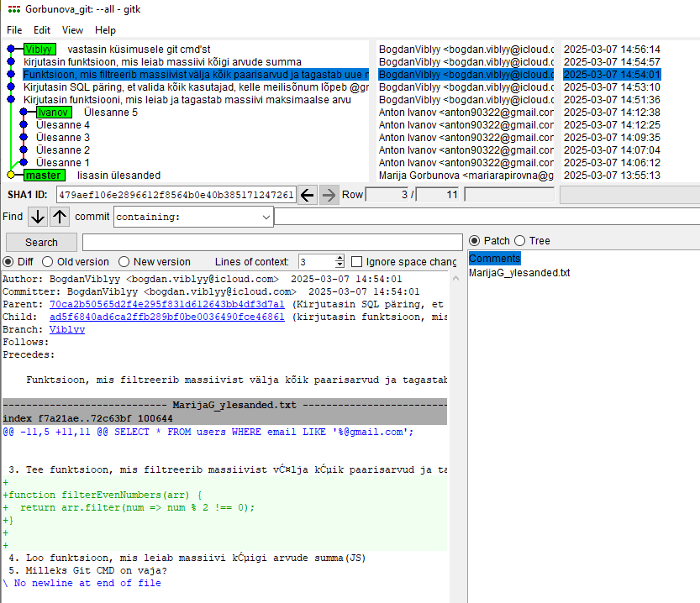
Task: Open the View menu
Action: 72,30
